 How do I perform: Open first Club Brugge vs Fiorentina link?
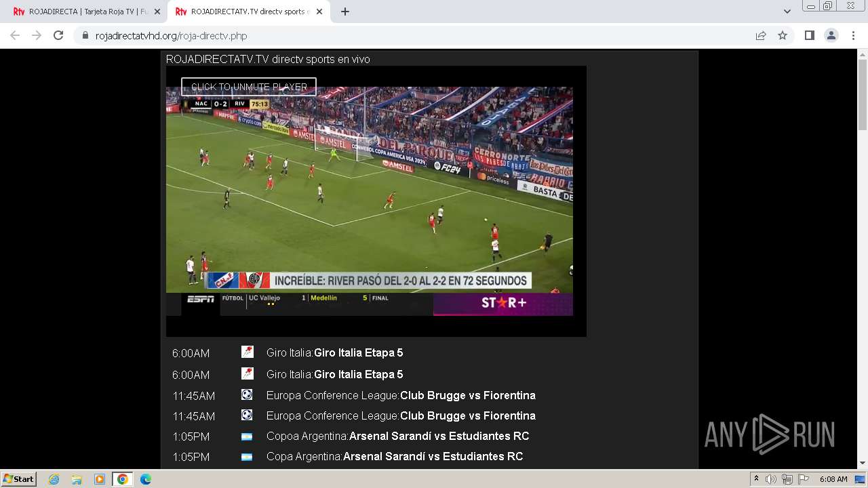(468, 395)
